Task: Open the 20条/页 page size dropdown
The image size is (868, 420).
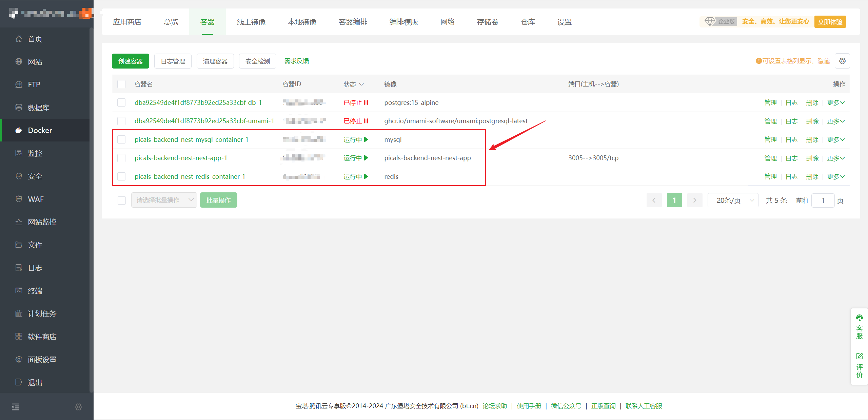Action: coord(732,200)
